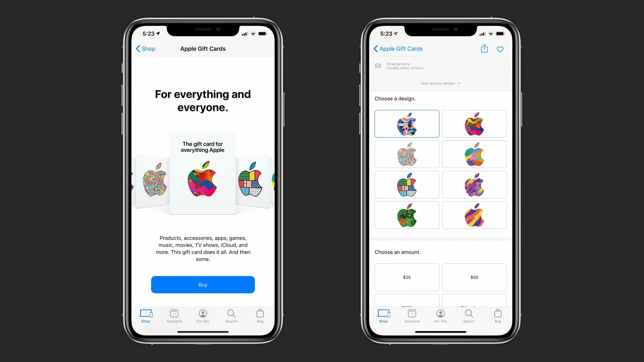The width and height of the screenshot is (644, 362).
Task: Select the $25 amount option
Action: (x=407, y=277)
